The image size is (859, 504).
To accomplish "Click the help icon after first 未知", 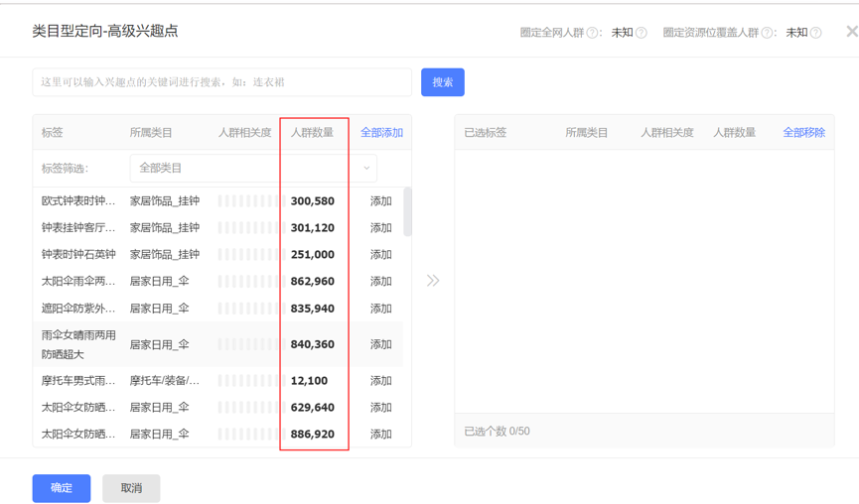I will click(x=641, y=33).
